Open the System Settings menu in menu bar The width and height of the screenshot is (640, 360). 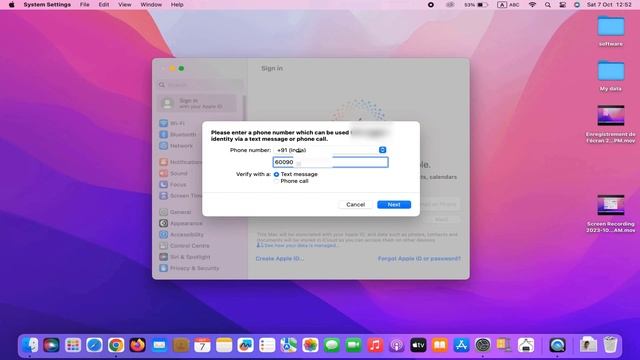[x=47, y=5]
